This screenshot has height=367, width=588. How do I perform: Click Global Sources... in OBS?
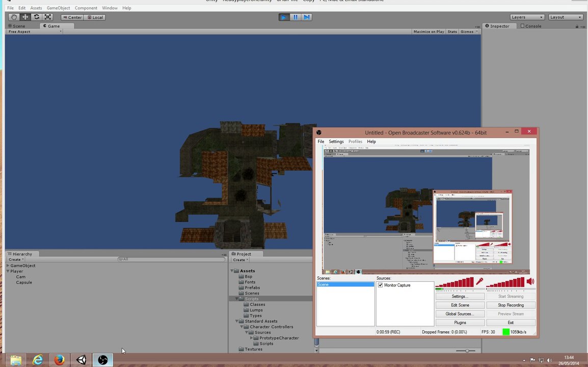[x=460, y=313]
